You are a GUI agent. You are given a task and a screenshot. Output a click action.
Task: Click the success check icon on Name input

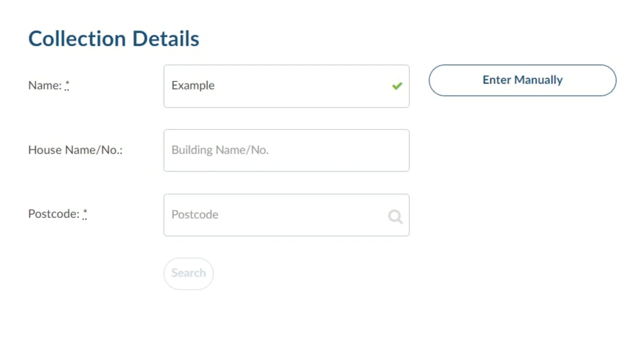coord(397,86)
